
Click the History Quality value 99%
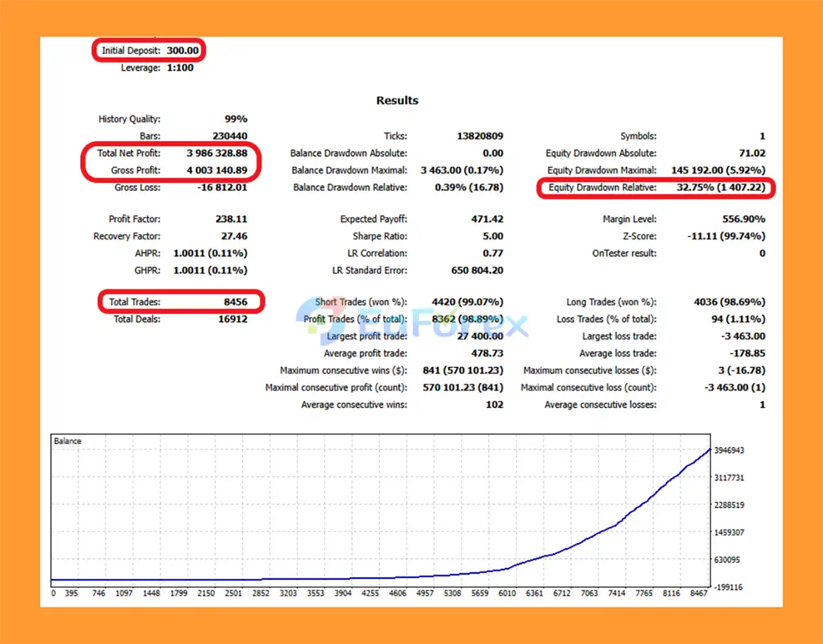click(235, 119)
